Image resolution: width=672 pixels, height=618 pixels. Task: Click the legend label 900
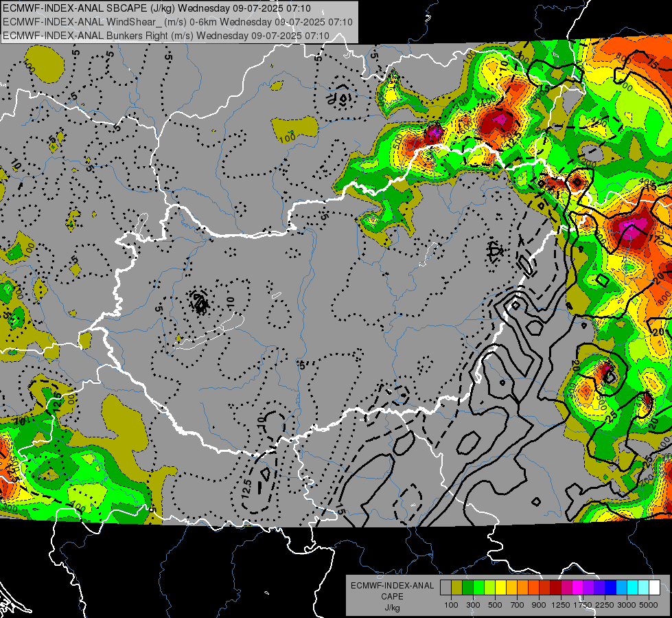coord(539,605)
